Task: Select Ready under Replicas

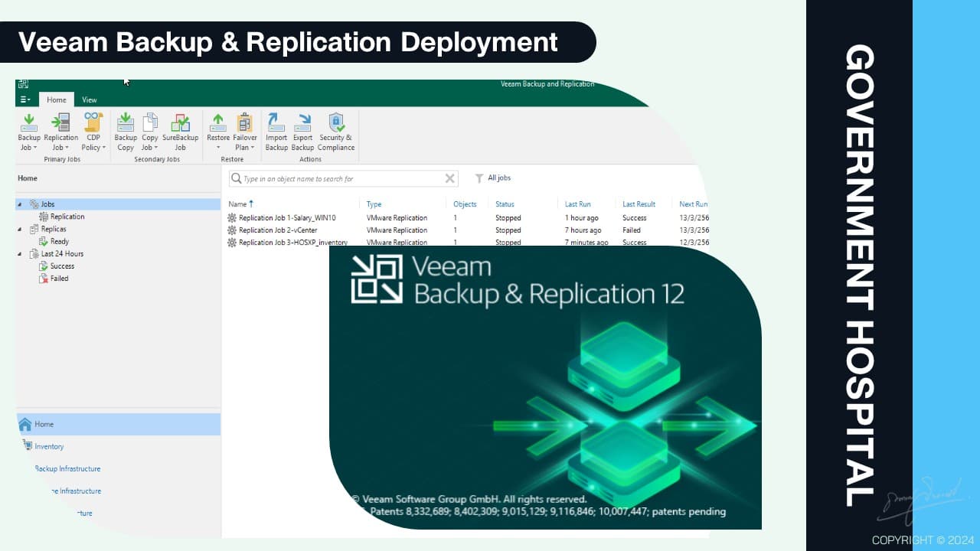Action: click(x=60, y=241)
